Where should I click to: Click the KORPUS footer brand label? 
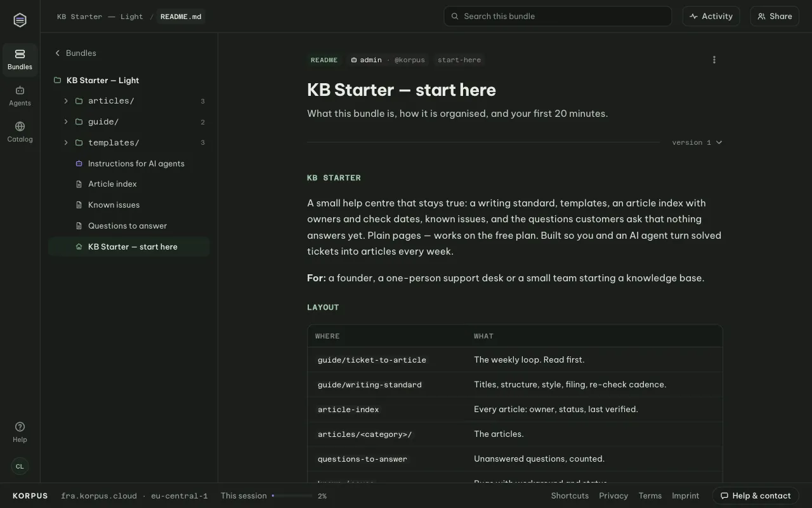pyautogui.click(x=30, y=496)
